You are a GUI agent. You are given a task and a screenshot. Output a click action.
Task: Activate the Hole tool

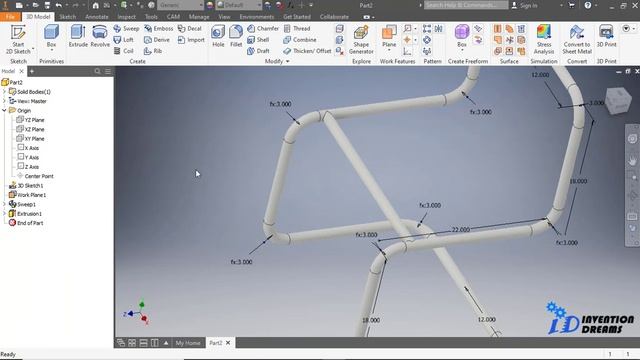218,36
